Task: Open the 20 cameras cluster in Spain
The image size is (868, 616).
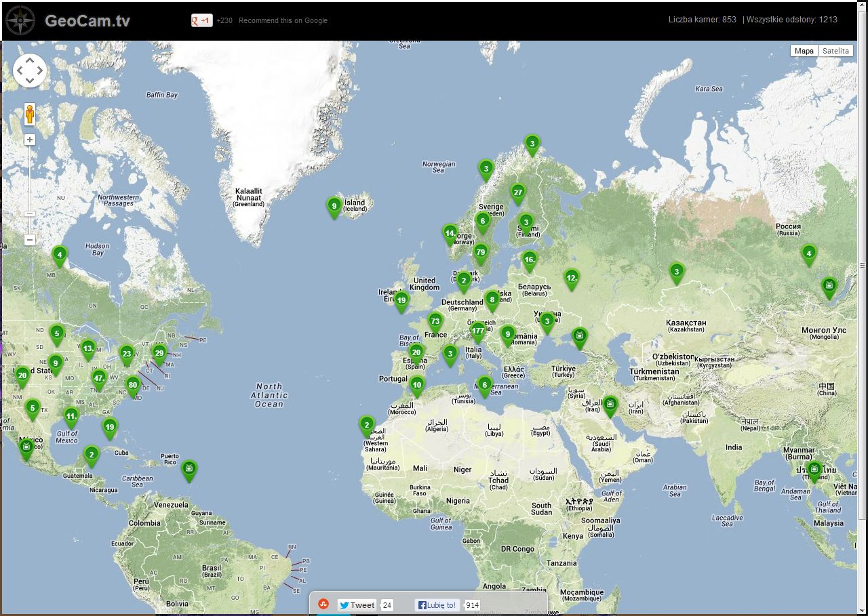Action: tap(416, 354)
